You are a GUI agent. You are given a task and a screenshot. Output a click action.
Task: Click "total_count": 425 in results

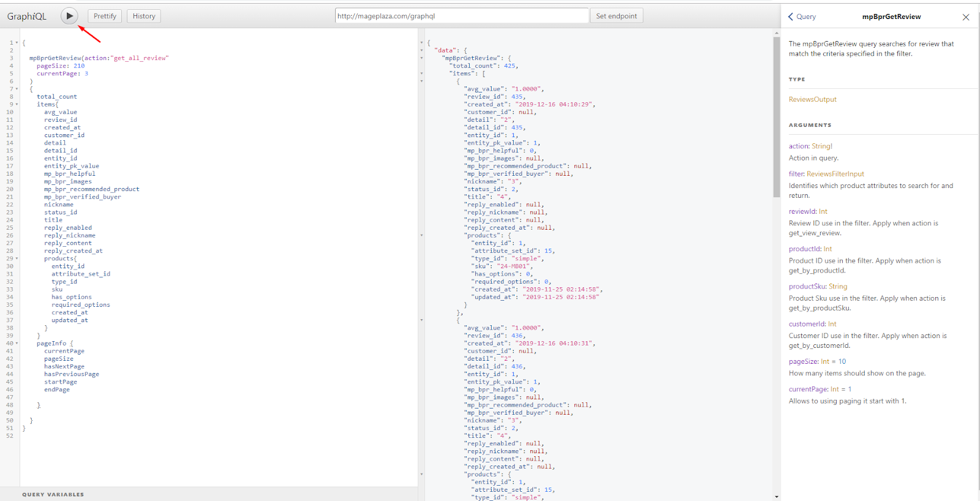click(x=484, y=66)
